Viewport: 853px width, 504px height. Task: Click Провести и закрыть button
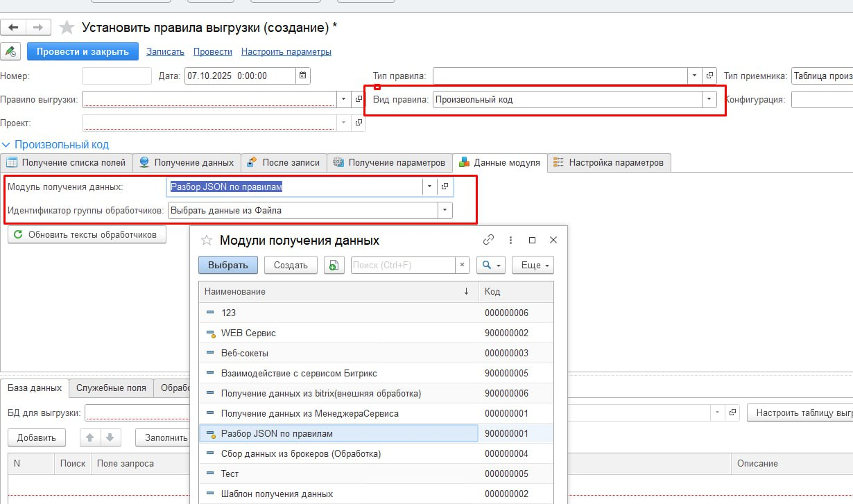click(83, 52)
